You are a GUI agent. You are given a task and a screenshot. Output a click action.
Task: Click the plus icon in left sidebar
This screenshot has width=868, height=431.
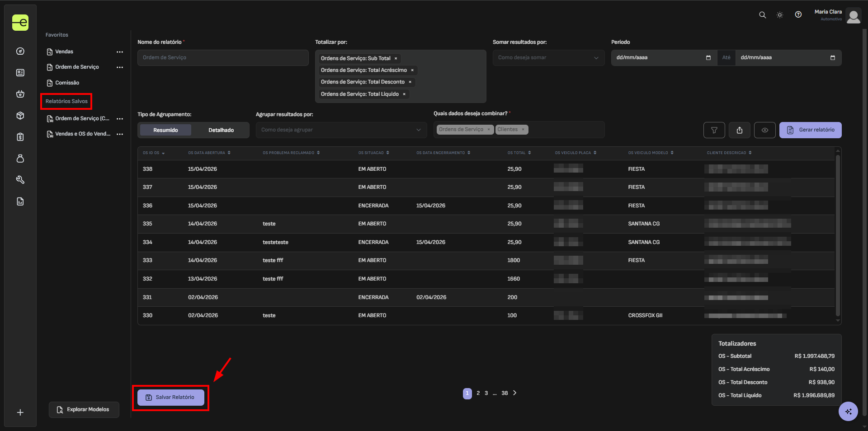click(x=20, y=412)
